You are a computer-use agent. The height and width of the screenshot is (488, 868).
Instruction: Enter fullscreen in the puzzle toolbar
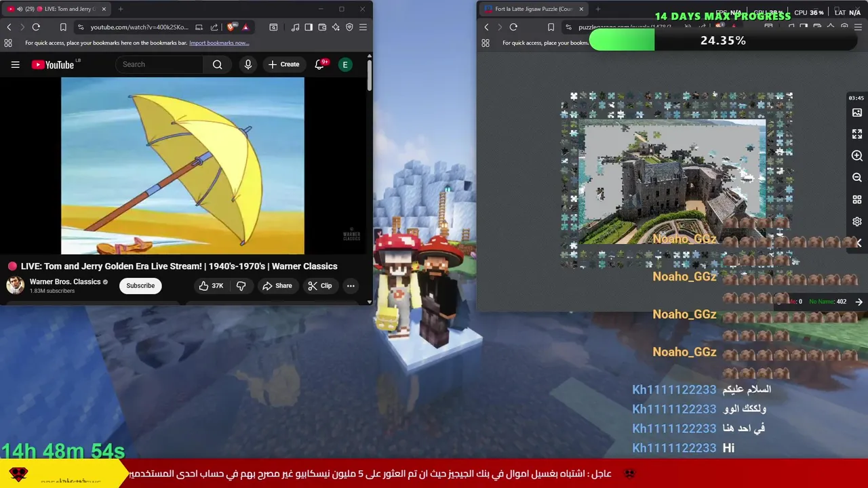[857, 134]
